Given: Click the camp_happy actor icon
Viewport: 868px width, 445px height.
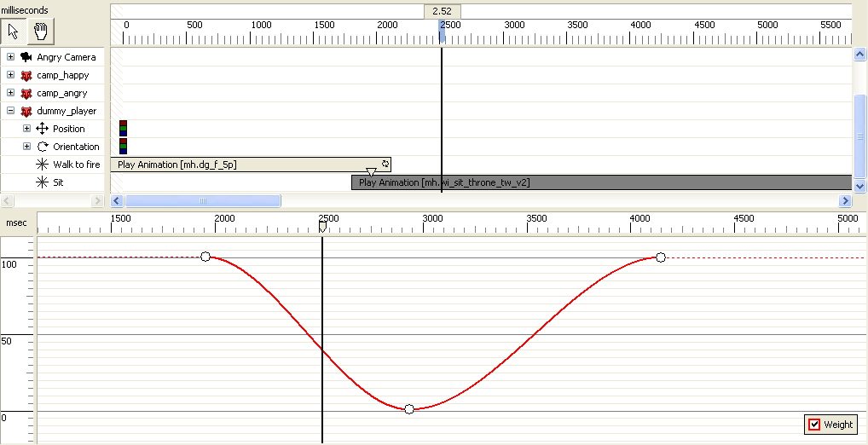Looking at the screenshot, I should (x=26, y=75).
